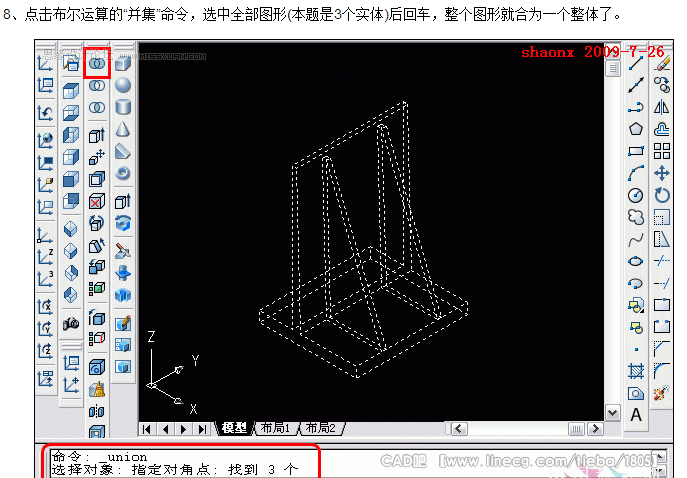The height and width of the screenshot is (478, 687).
Task: Select the Mirror tool
Action: coord(662,107)
